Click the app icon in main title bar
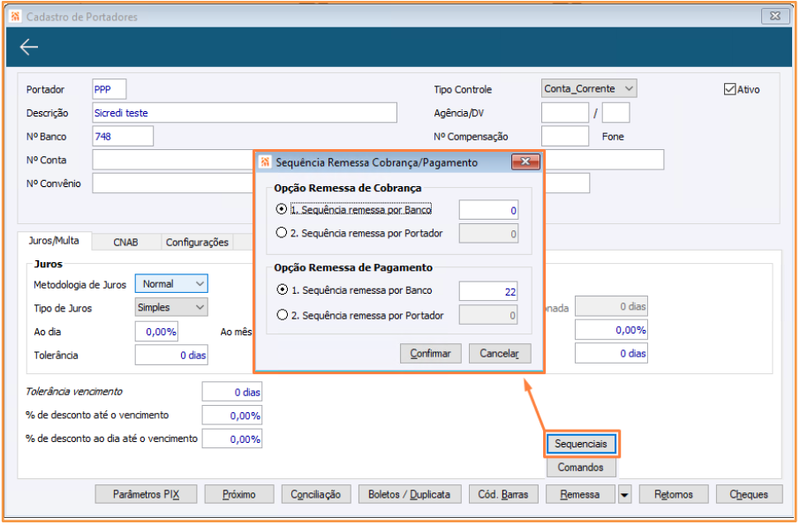This screenshot has width=800, height=525. pyautogui.click(x=15, y=16)
